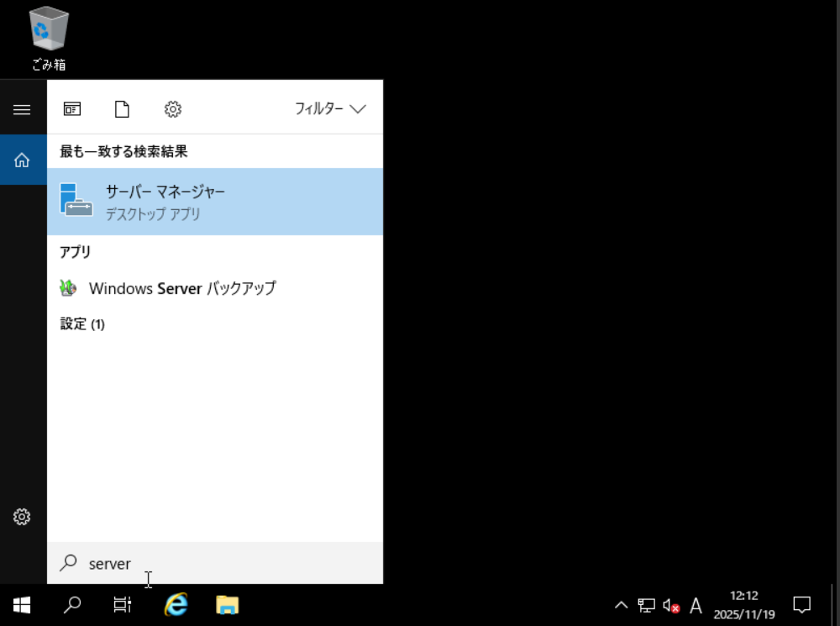Toggle the IME input mode indicator
840x626 pixels.
click(696, 605)
